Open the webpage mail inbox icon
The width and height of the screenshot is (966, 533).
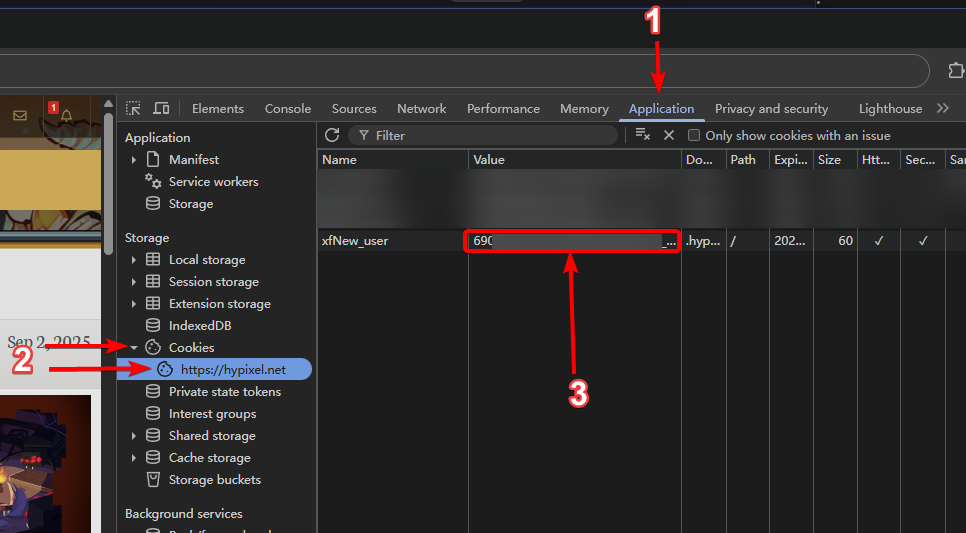20,115
